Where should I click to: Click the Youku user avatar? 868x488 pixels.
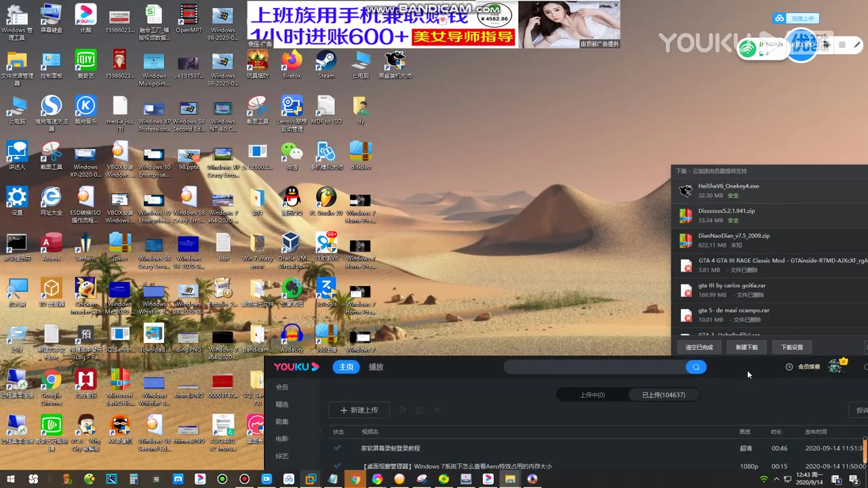835,366
